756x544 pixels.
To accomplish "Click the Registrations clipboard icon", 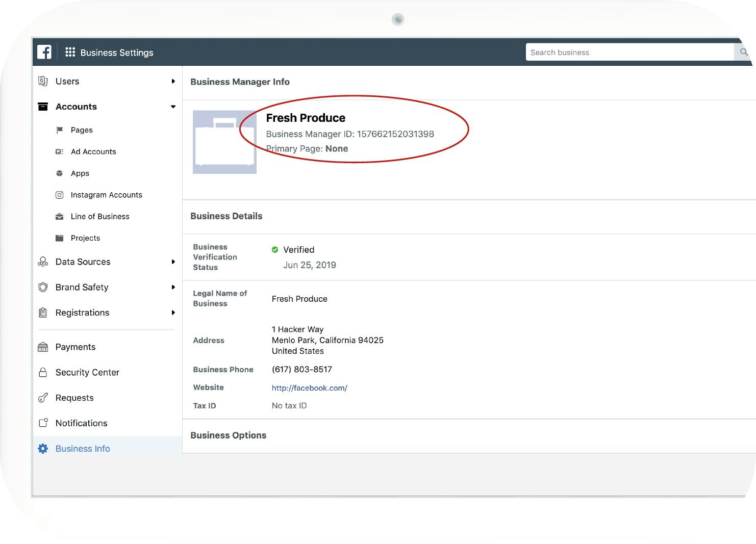I will pyautogui.click(x=43, y=313).
